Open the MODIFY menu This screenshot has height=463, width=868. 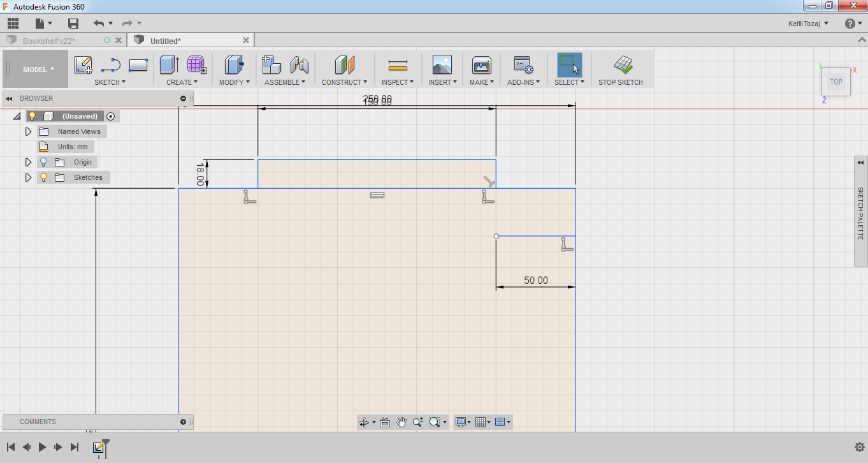point(235,82)
